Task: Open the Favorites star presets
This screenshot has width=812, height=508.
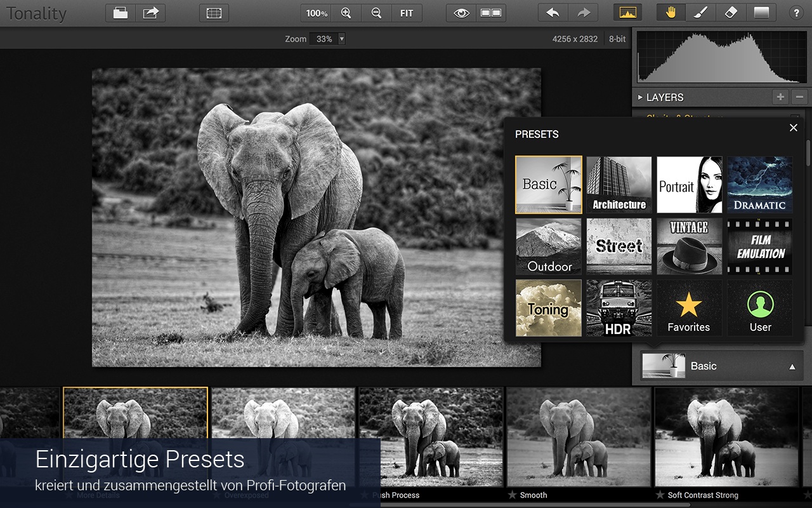Action: (690, 308)
